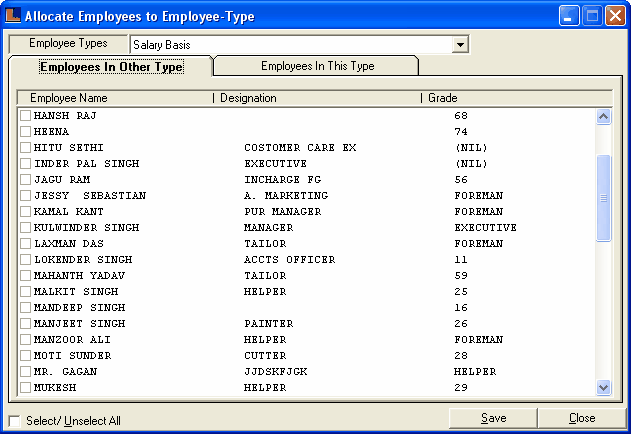Check the box for MANDEEP SINGH
The height and width of the screenshot is (434, 631).
[x=25, y=307]
